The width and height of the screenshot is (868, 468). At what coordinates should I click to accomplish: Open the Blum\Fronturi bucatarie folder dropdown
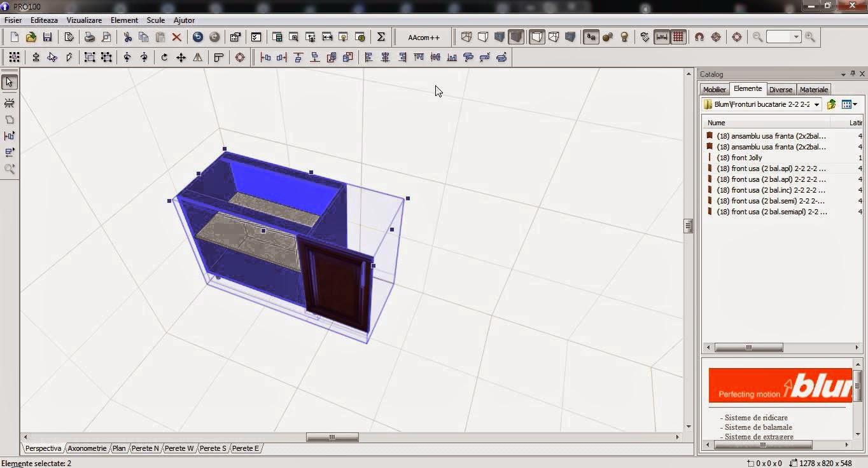[x=816, y=105]
